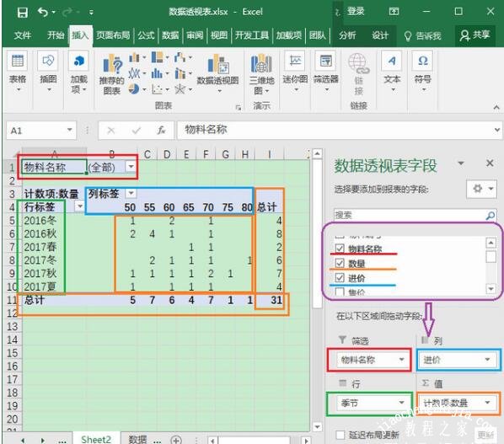Switch to the 开始 Home tab

56,35
